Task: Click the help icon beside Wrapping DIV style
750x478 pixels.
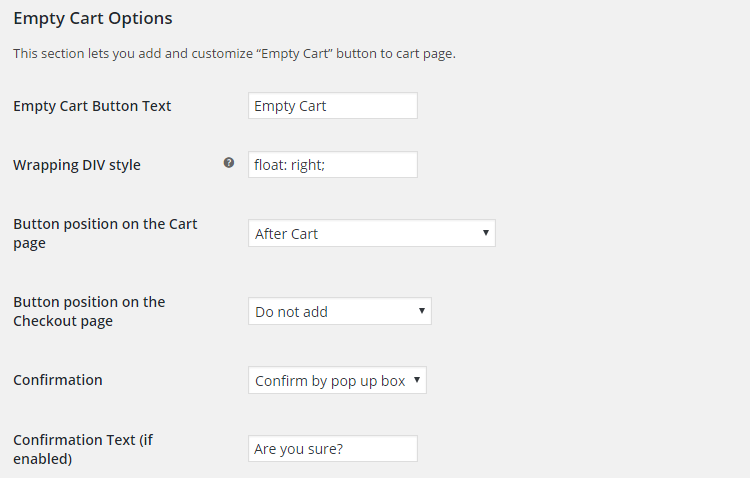Action: [x=229, y=163]
